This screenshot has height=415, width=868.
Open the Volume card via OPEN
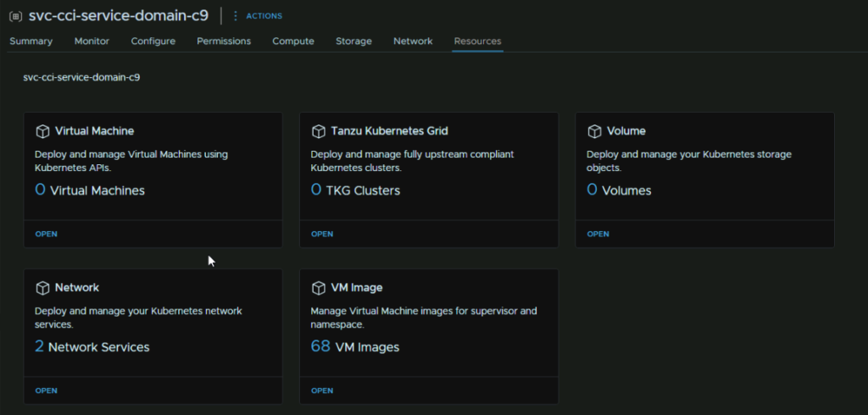click(598, 234)
